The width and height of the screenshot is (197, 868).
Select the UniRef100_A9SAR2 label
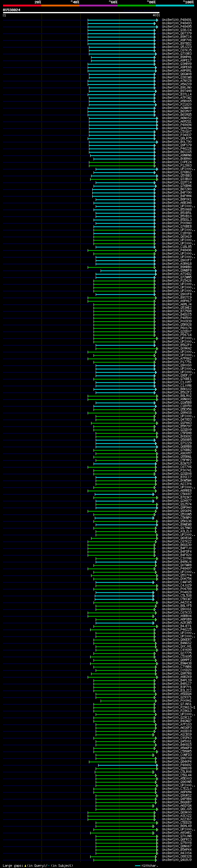tap(176, 833)
